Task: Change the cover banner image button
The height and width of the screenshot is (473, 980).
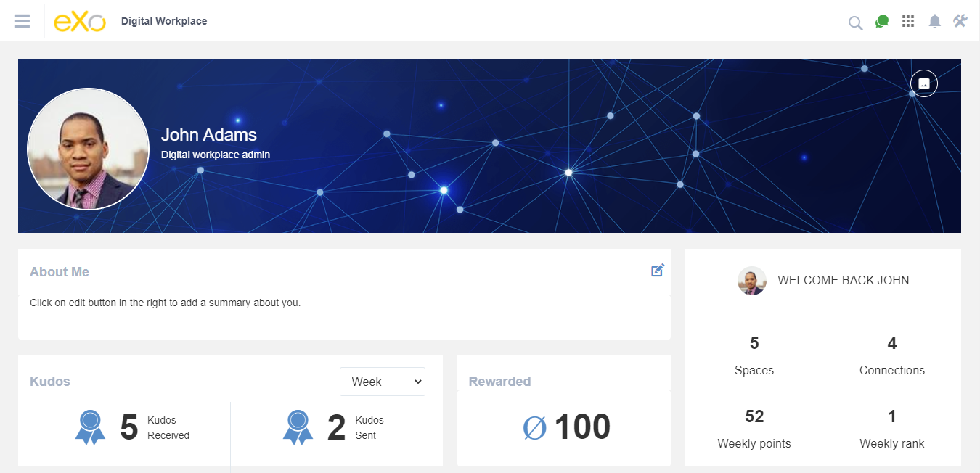Action: [923, 83]
